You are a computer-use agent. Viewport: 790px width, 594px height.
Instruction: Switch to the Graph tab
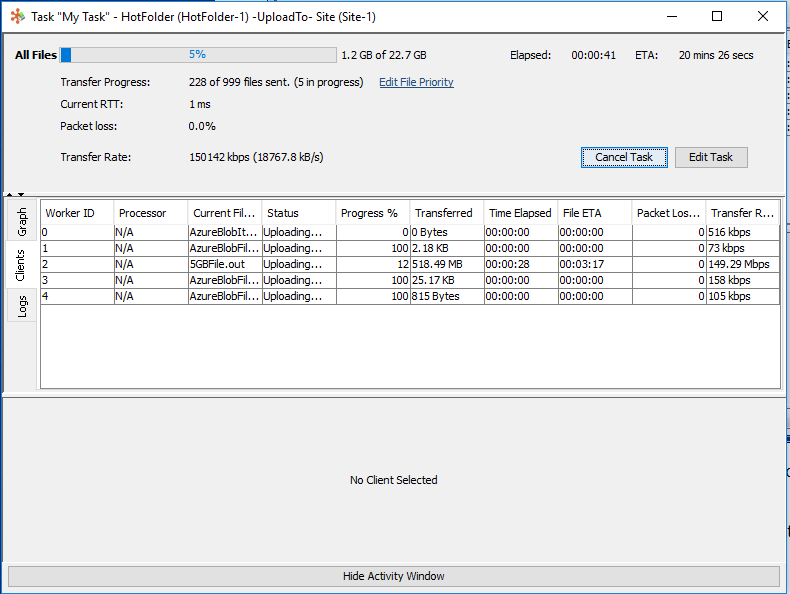tap(22, 223)
